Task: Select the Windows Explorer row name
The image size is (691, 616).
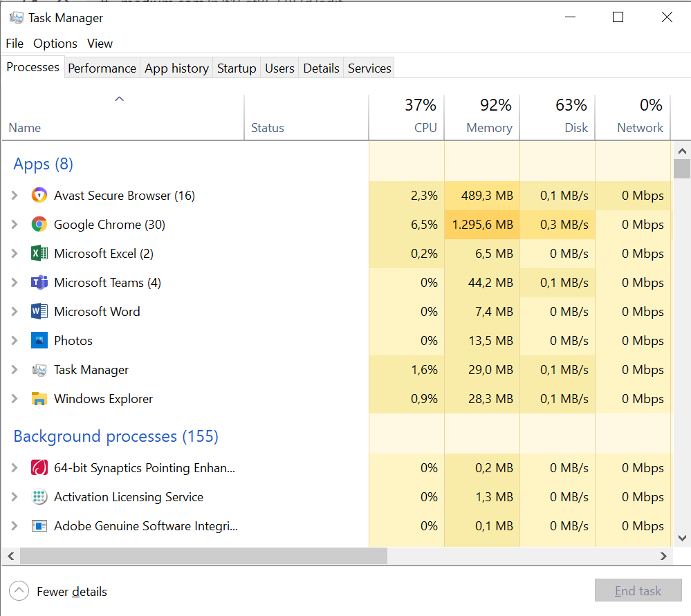Action: tap(103, 399)
